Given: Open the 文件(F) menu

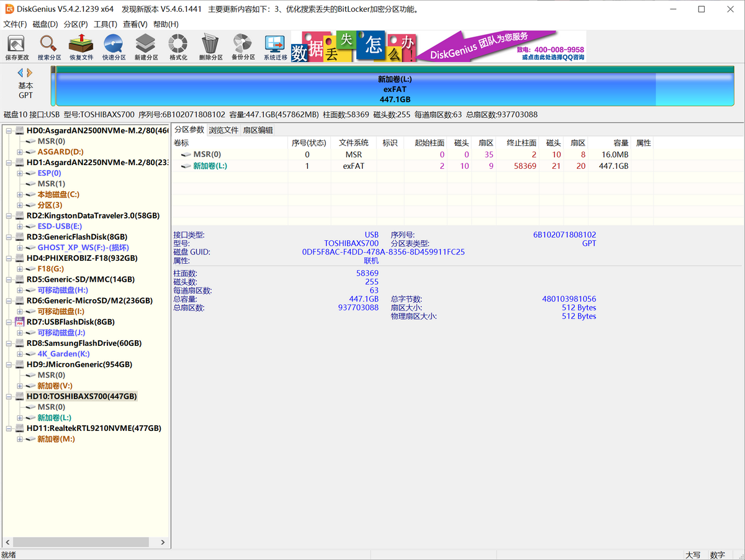Looking at the screenshot, I should (16, 24).
